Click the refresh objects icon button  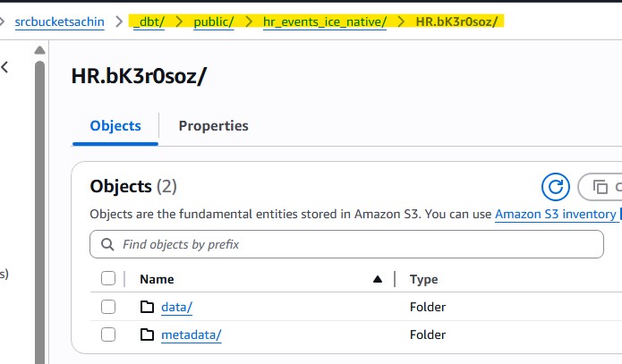[x=556, y=186]
